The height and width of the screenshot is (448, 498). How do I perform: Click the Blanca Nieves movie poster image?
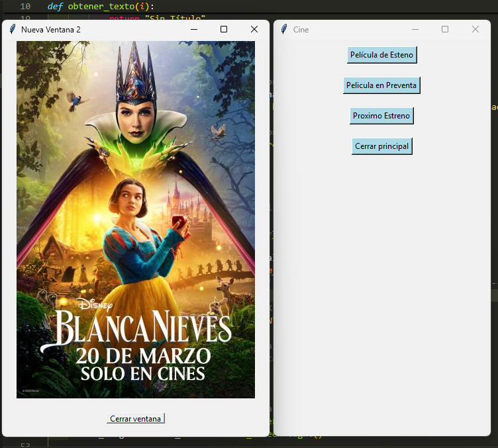click(x=136, y=220)
